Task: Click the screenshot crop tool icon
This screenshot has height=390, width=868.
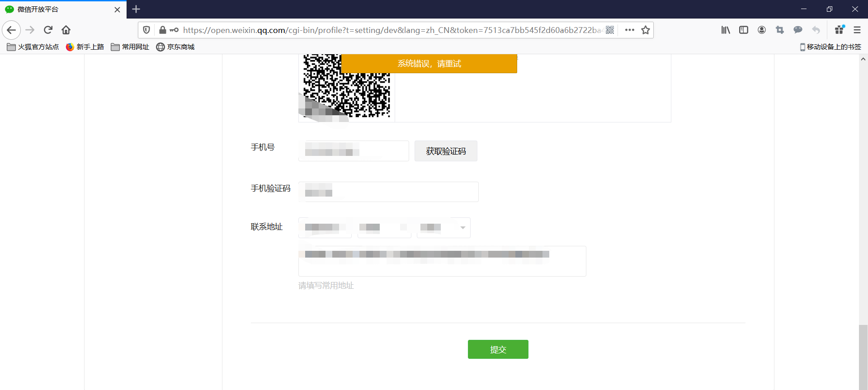Action: pos(780,30)
